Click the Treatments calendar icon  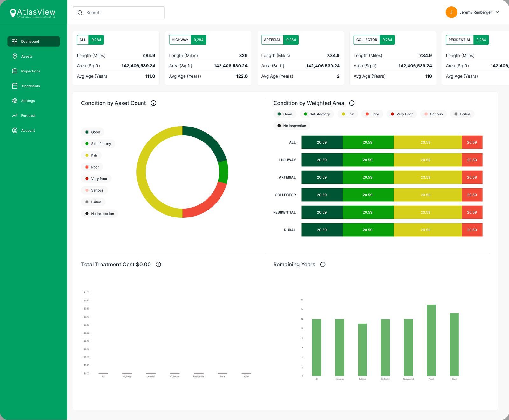(15, 86)
